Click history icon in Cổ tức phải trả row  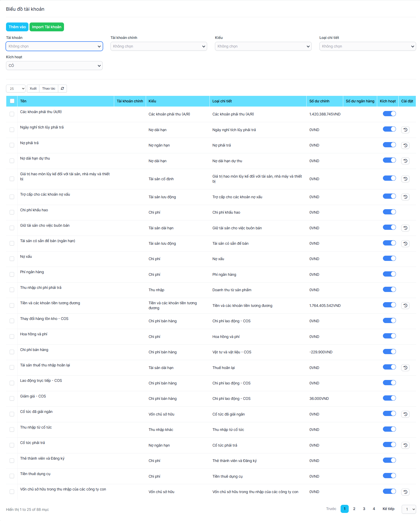pos(405,445)
